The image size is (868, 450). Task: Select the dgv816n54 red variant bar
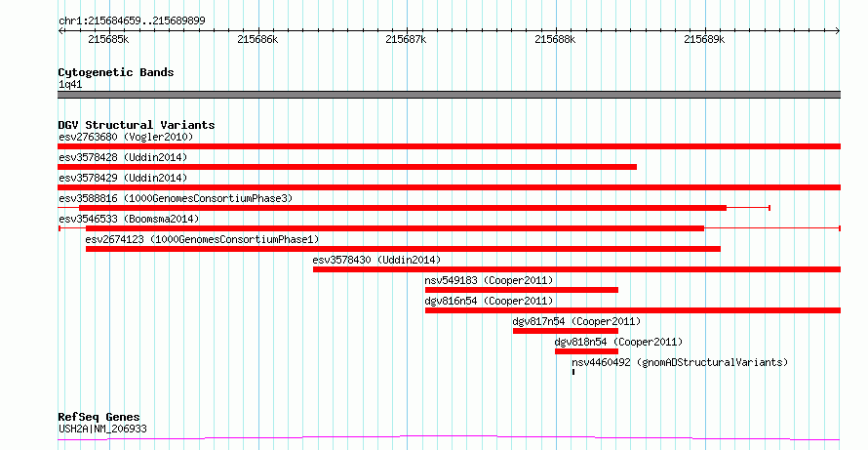(633, 310)
